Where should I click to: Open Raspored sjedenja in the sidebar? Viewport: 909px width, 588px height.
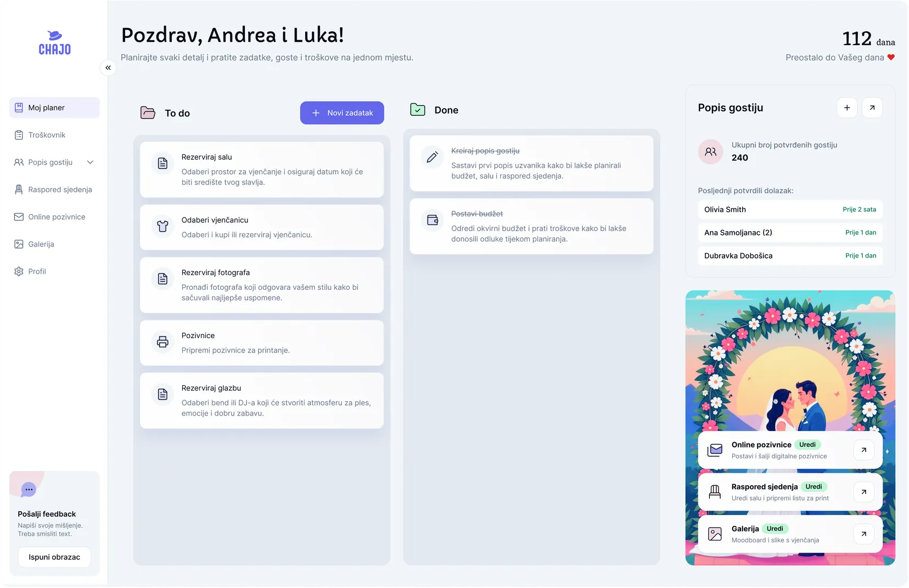pyautogui.click(x=54, y=190)
